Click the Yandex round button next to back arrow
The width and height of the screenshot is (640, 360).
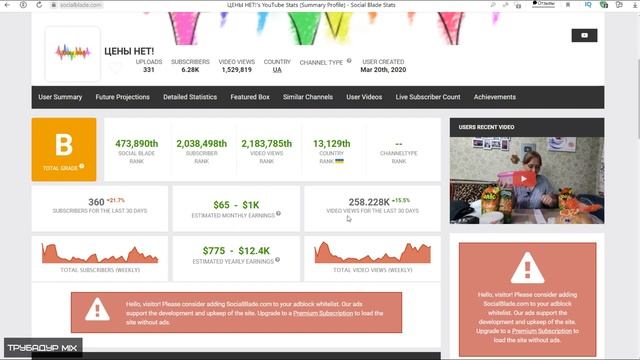[x=23, y=5]
